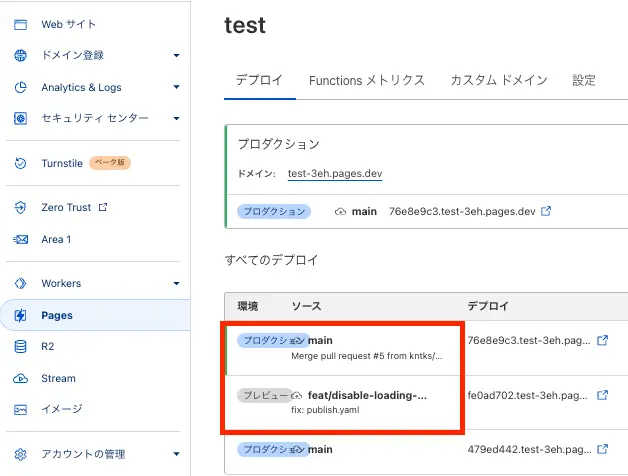This screenshot has width=628, height=476.
Task: Open the 設定 tab
Action: click(x=584, y=81)
